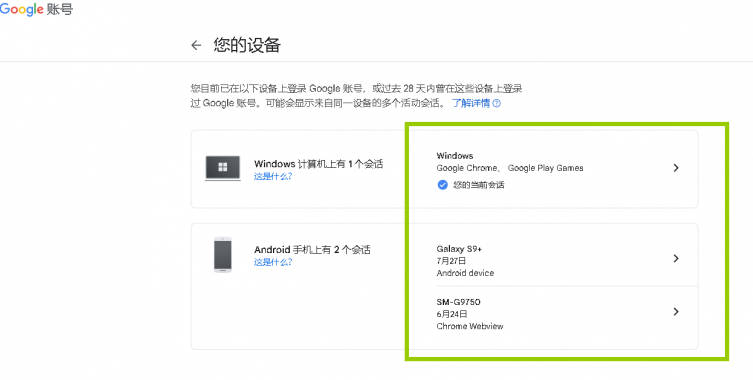Click the Android phone icon
The width and height of the screenshot is (753, 380).
(222, 255)
